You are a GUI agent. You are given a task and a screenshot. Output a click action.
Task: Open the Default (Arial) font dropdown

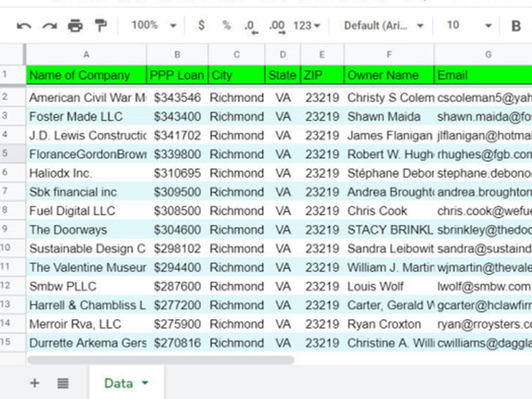pos(384,26)
